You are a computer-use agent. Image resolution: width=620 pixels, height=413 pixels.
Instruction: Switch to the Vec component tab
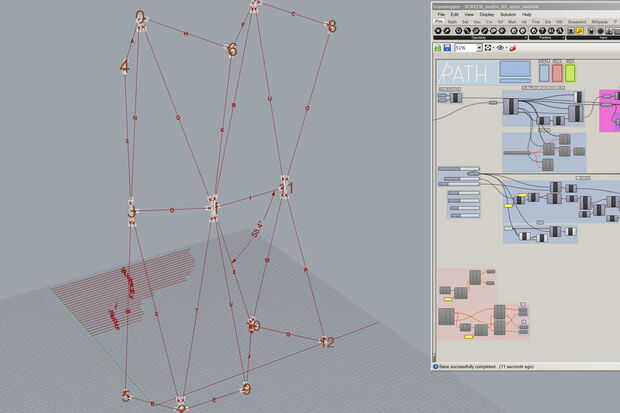click(477, 22)
